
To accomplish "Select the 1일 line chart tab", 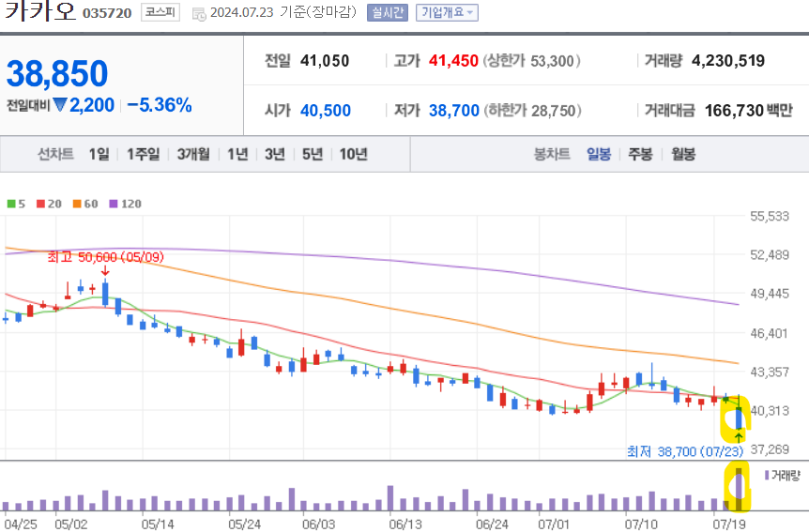I will pos(99,154).
